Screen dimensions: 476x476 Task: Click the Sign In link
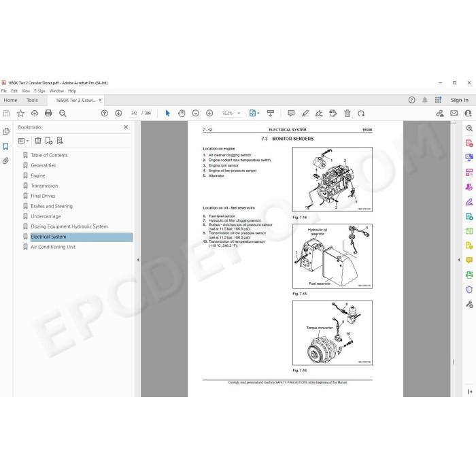[459, 100]
